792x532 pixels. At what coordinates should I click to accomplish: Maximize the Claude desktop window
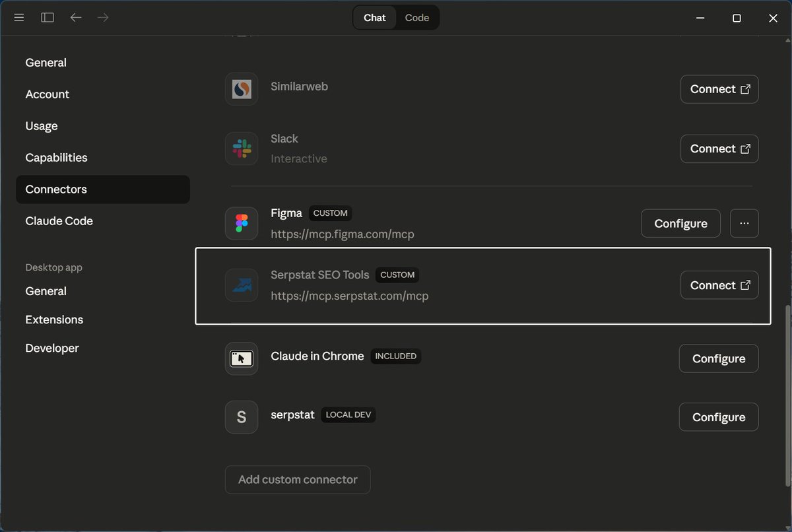[737, 18]
